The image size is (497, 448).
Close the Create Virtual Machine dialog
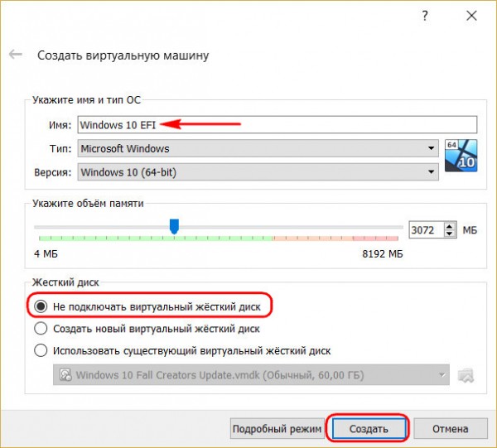pos(471,15)
